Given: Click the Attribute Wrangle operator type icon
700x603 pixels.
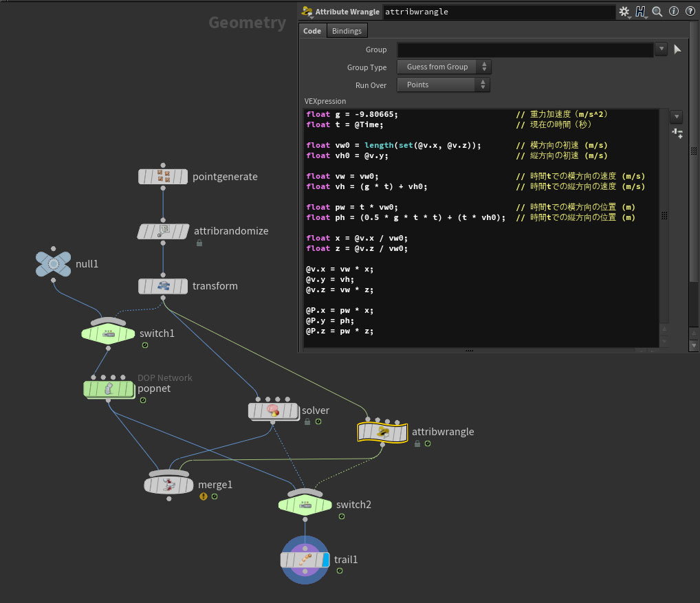Looking at the screenshot, I should 307,12.
